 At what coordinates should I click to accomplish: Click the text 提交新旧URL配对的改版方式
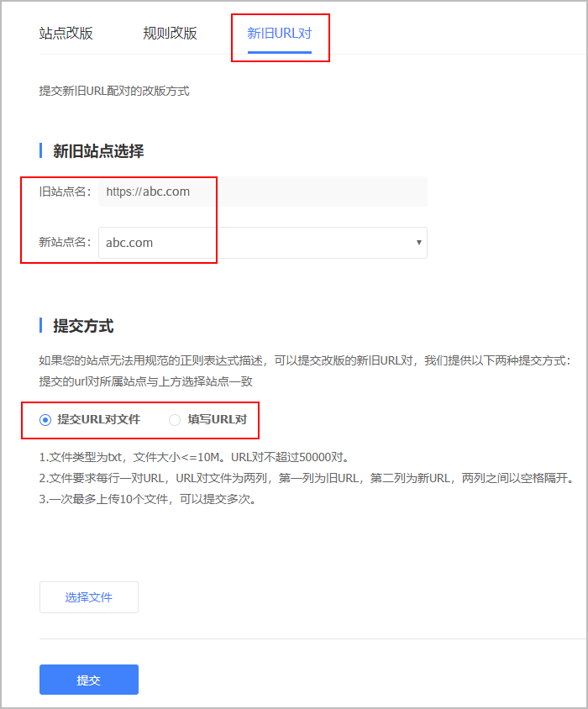coord(114,91)
